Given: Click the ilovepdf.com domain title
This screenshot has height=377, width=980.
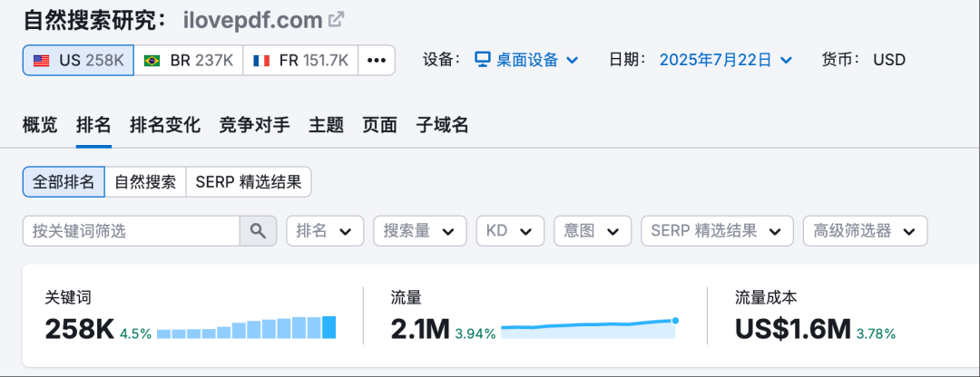Looking at the screenshot, I should (x=253, y=21).
